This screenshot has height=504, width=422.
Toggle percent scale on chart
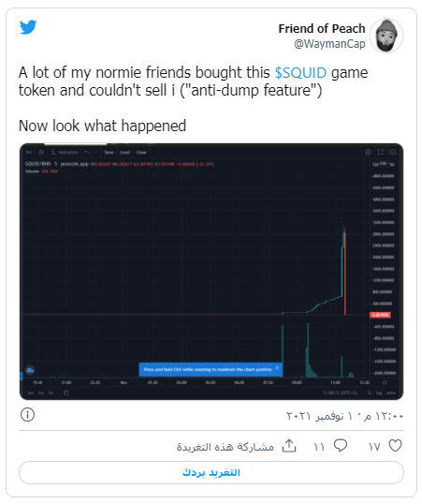coord(370,393)
